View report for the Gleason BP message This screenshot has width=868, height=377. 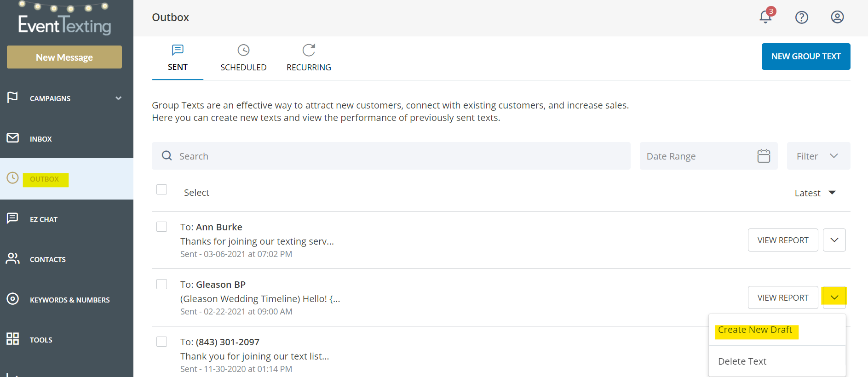point(783,297)
